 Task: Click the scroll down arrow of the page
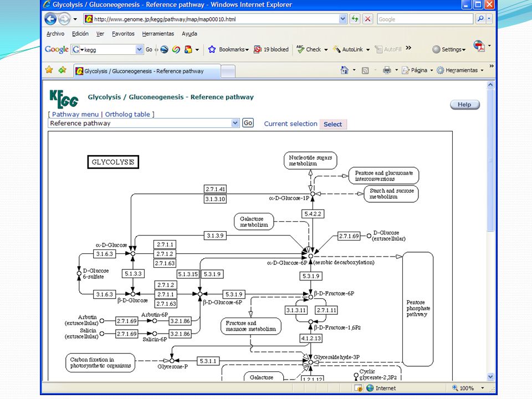[x=490, y=376]
